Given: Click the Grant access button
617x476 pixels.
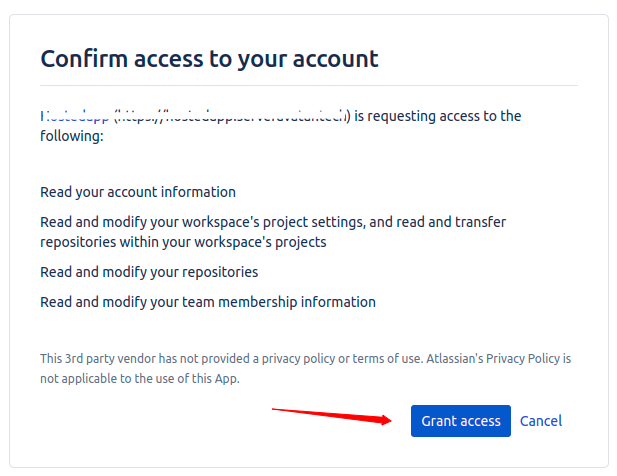Looking at the screenshot, I should pyautogui.click(x=460, y=421).
